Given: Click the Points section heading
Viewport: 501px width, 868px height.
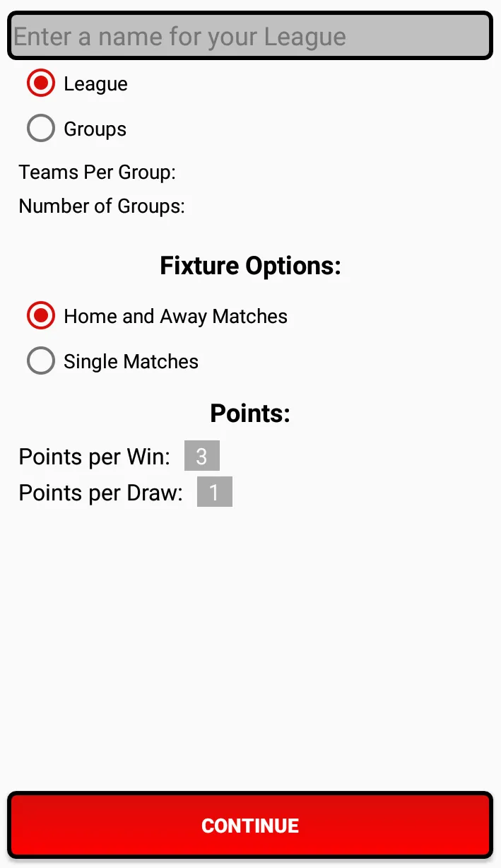Looking at the screenshot, I should tap(250, 413).
